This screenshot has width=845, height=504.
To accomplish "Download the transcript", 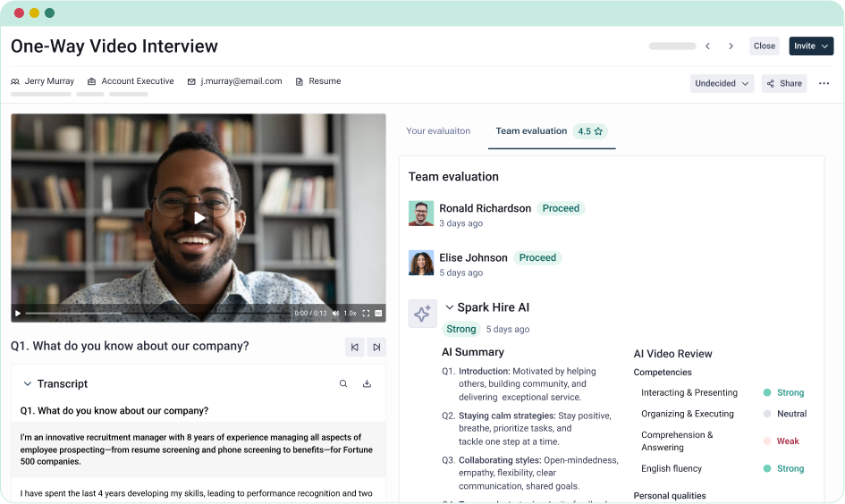I will pyautogui.click(x=367, y=384).
